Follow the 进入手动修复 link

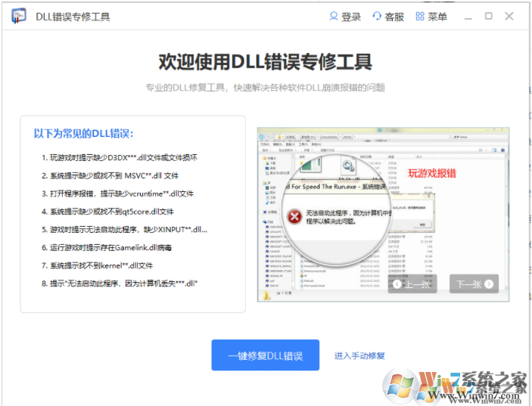click(x=359, y=355)
